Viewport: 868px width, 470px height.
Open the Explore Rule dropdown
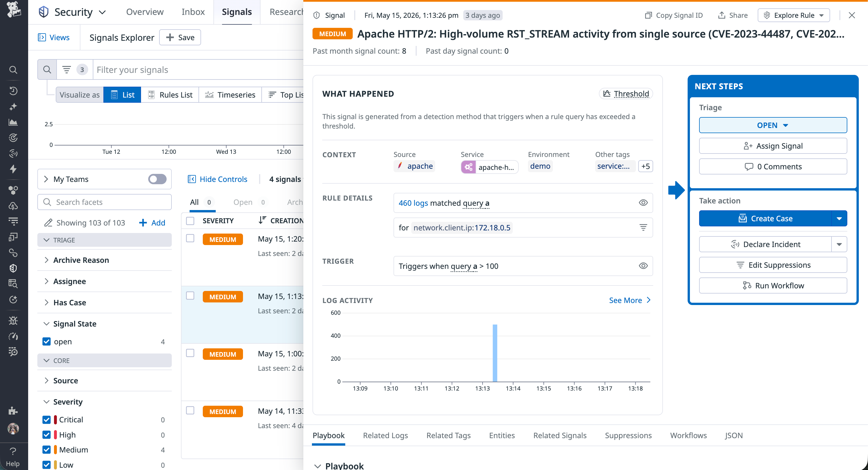(794, 15)
